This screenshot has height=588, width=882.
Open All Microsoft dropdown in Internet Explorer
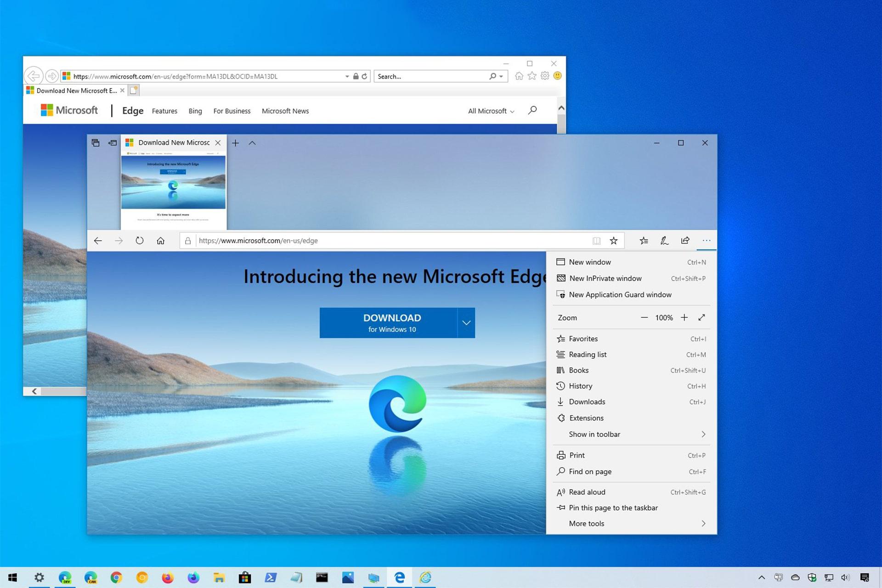click(x=491, y=111)
